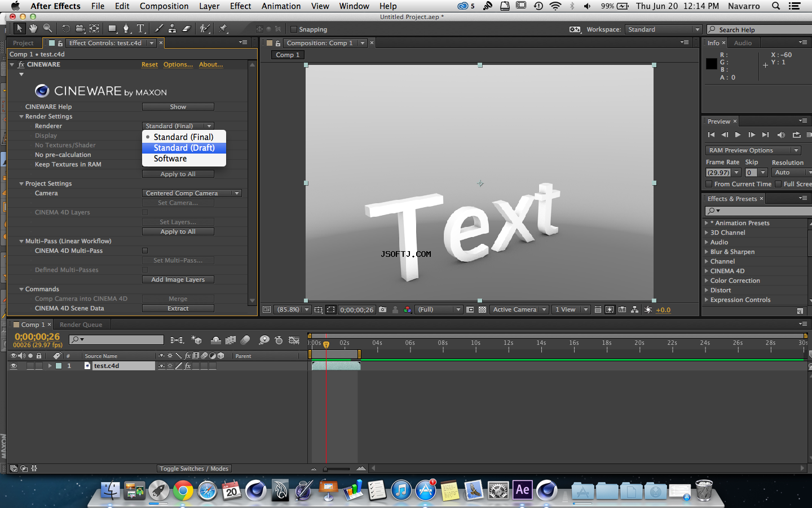This screenshot has height=508, width=812.
Task: Open the Resolution Auto dropdown in Preview
Action: pos(792,173)
